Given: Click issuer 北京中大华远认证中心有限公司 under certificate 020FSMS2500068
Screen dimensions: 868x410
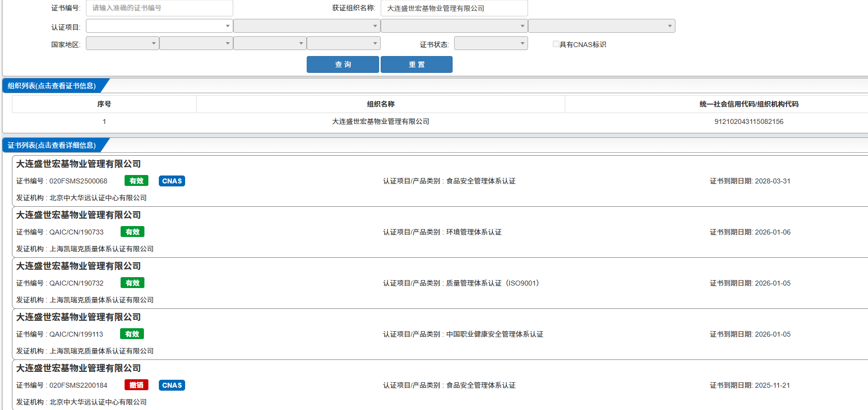Looking at the screenshot, I should tap(98, 198).
